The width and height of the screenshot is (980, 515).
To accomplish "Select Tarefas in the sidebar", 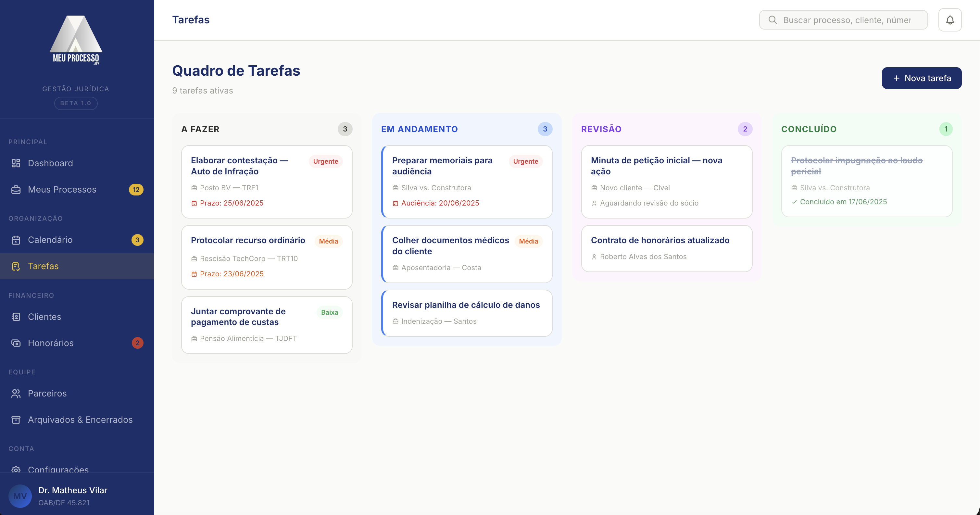I will [x=77, y=266].
